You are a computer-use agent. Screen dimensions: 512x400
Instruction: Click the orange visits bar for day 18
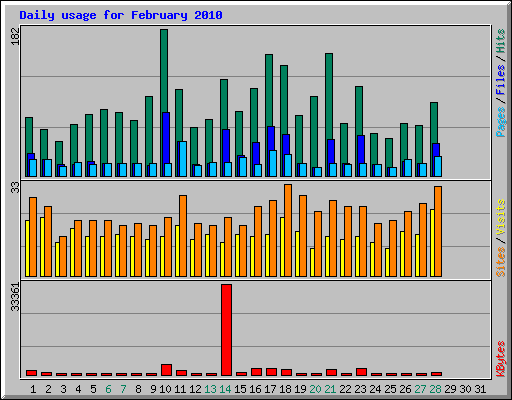[x=288, y=230]
